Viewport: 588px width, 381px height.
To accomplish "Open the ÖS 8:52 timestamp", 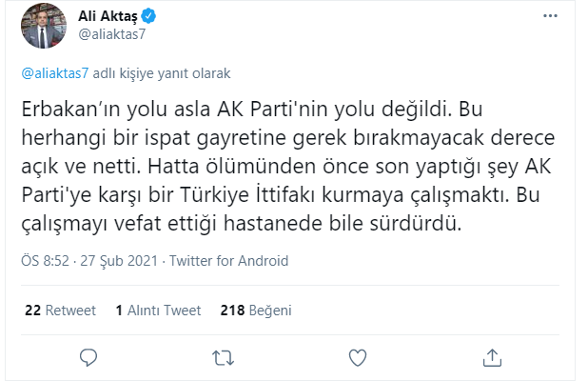I will coord(44,261).
